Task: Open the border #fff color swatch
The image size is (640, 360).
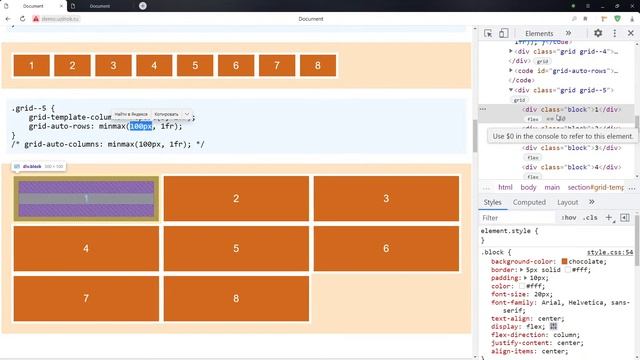Action: point(568,270)
